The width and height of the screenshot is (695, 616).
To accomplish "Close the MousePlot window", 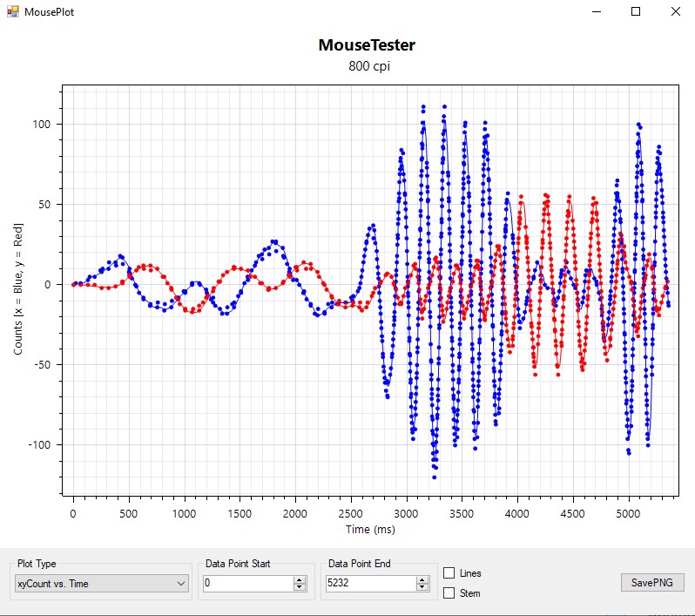I will point(675,12).
